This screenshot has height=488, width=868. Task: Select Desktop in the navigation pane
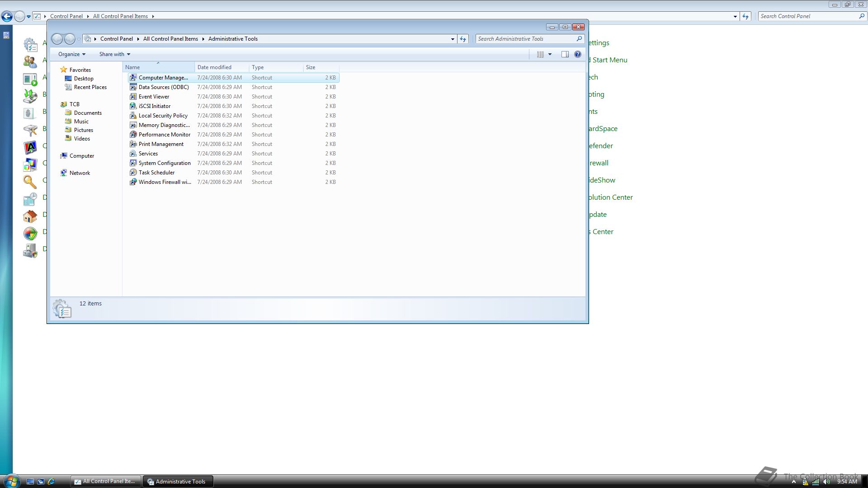pyautogui.click(x=84, y=79)
